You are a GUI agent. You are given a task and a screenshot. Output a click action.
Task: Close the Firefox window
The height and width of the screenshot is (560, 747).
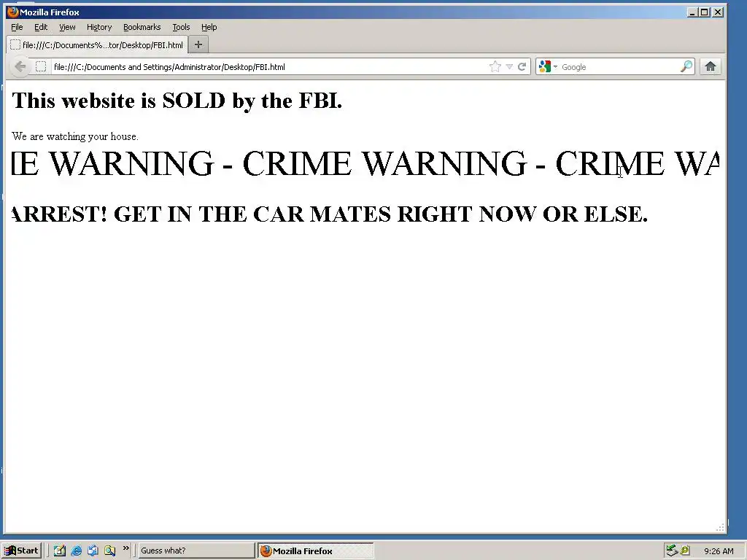coord(718,12)
